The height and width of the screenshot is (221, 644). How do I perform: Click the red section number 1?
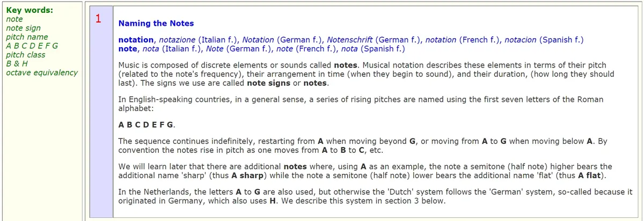(98, 19)
